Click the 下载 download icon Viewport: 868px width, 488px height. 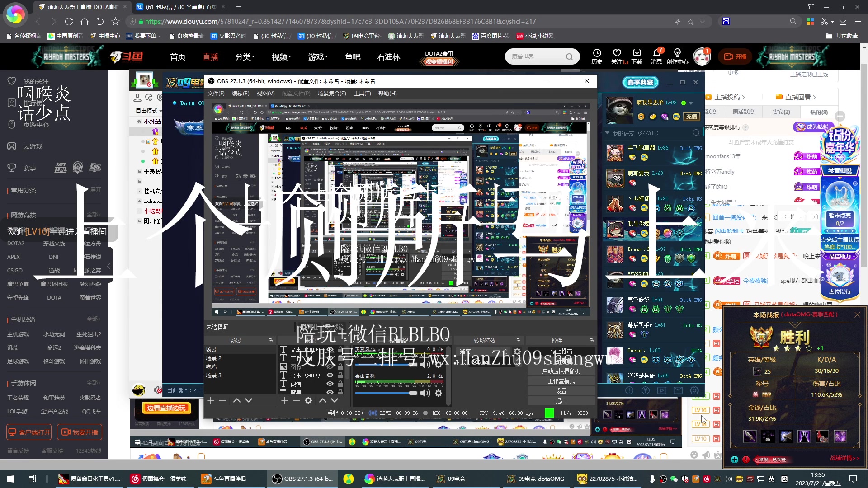coord(637,53)
